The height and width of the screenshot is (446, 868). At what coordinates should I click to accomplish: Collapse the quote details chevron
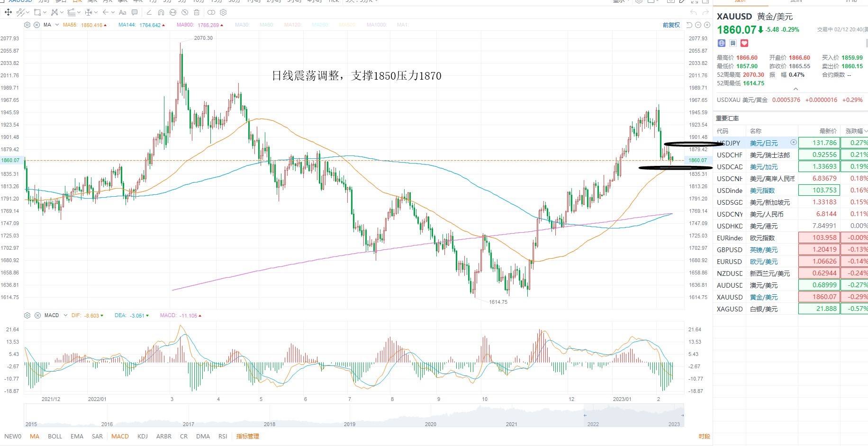[796, 89]
